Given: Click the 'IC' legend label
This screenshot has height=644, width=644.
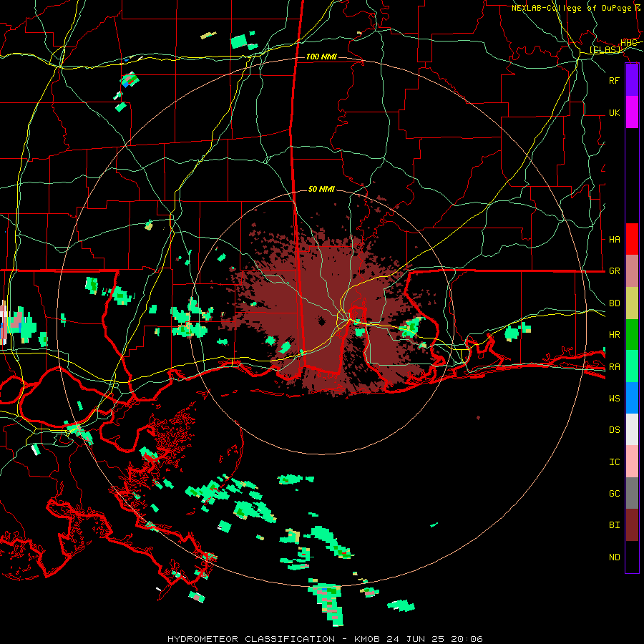Looking at the screenshot, I should click(615, 462).
